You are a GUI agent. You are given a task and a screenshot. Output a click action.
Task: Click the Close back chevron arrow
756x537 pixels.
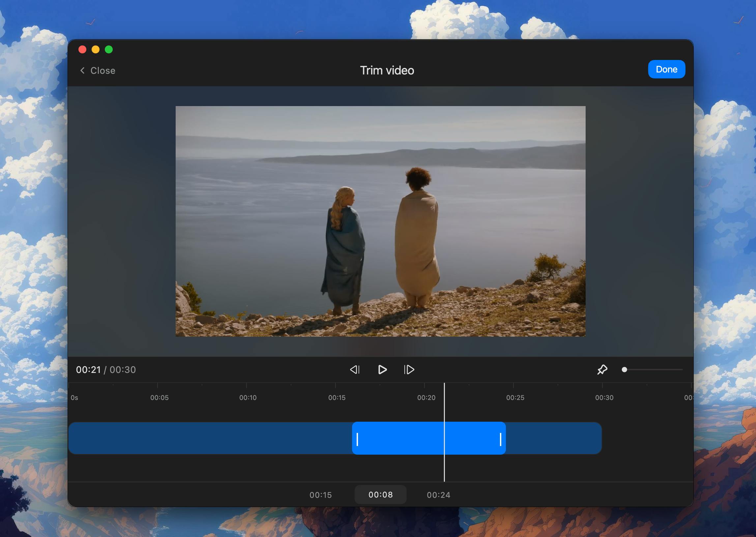pyautogui.click(x=82, y=71)
